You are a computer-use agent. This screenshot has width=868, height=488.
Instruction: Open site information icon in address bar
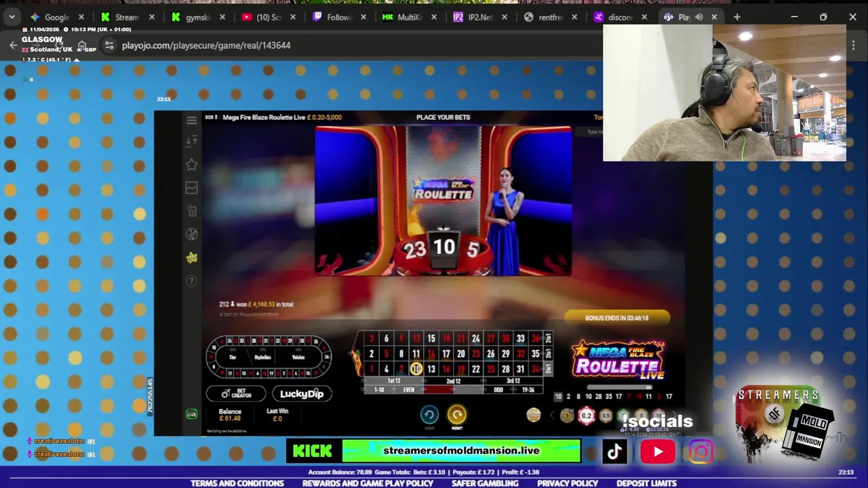[108, 45]
